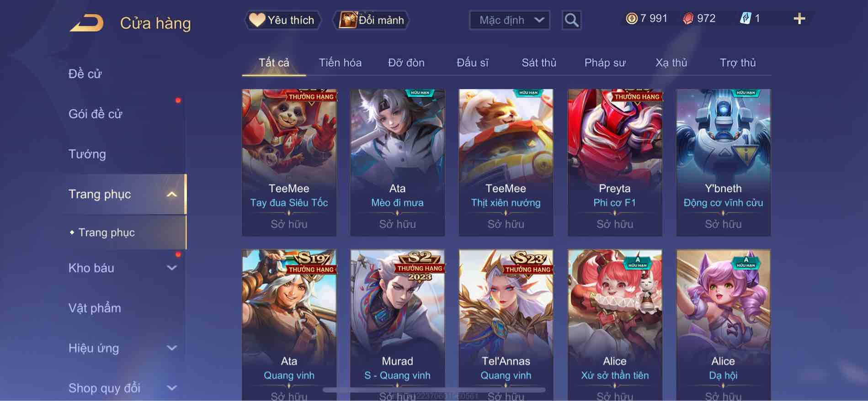Viewport: 868px width, 401px height.
Task: Open the gold coin balance icon
Action: coord(631,18)
